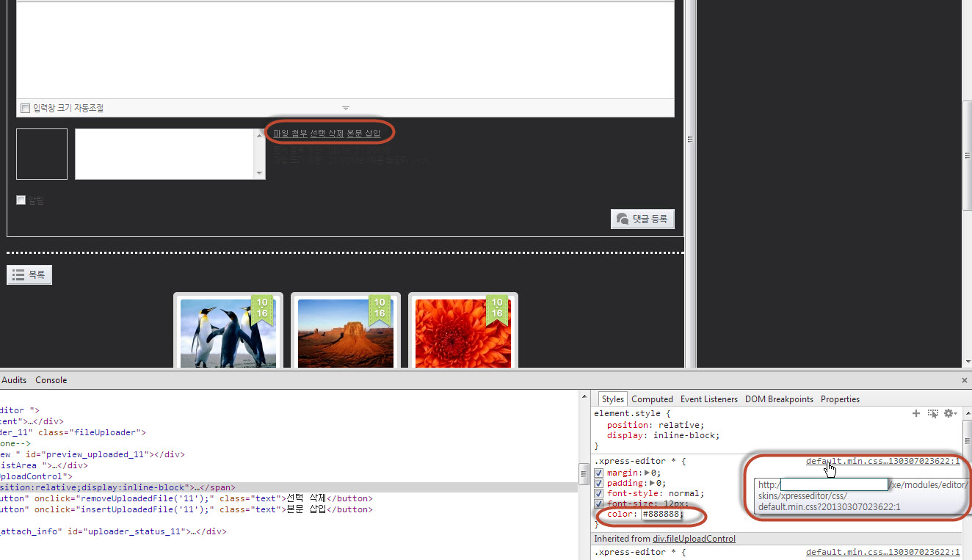Click the New Style Rule plus icon
This screenshot has height=560, width=972.
point(915,414)
